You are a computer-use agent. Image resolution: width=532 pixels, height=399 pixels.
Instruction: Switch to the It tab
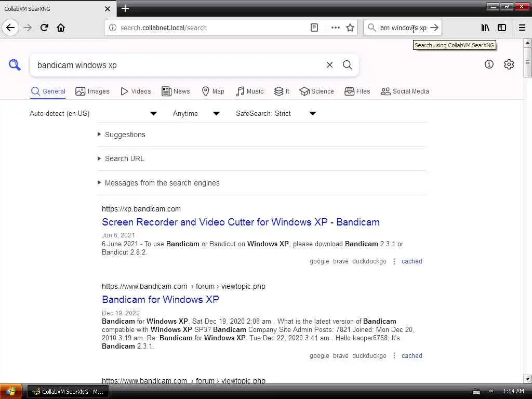[x=282, y=91]
